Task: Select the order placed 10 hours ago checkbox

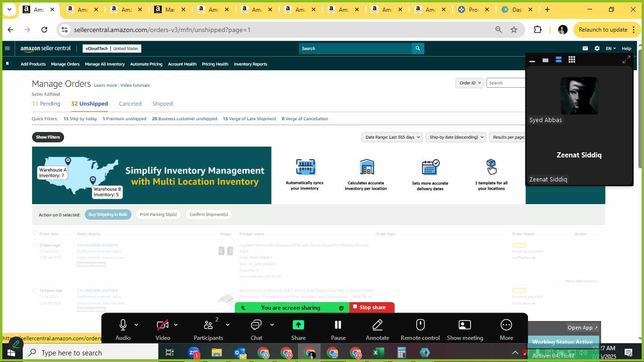Action: (x=35, y=290)
